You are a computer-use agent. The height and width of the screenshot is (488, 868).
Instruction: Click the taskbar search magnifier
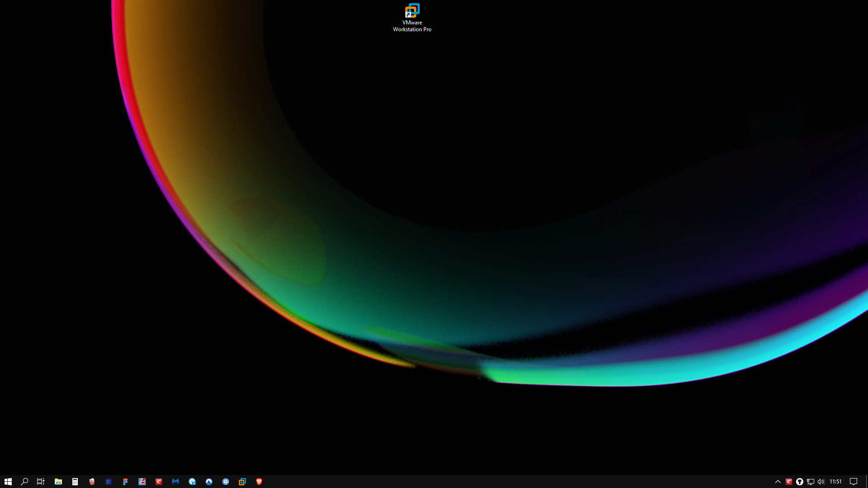24,482
